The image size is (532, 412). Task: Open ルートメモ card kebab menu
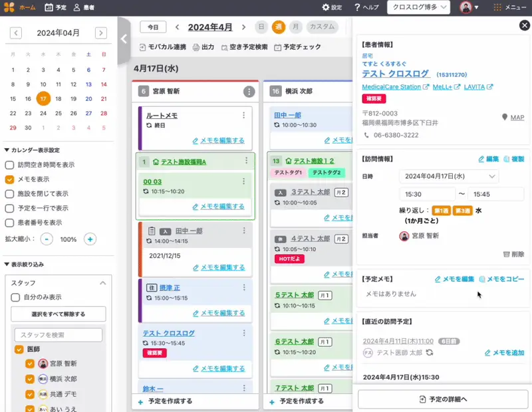pyautogui.click(x=243, y=116)
